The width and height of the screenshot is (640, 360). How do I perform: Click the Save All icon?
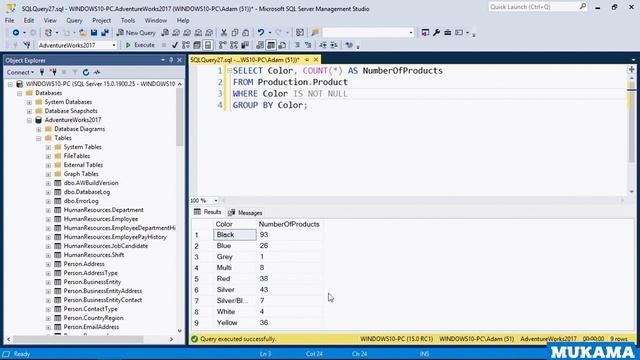(x=105, y=33)
